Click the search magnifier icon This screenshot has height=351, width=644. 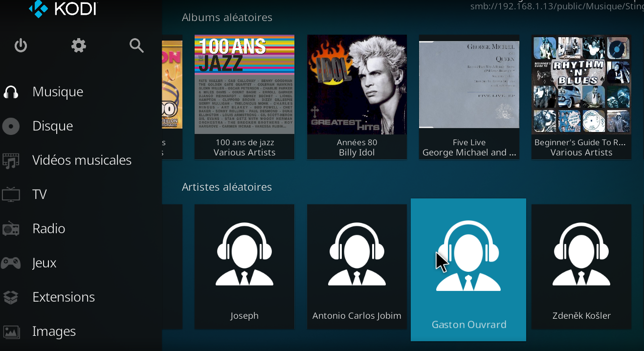point(136,46)
